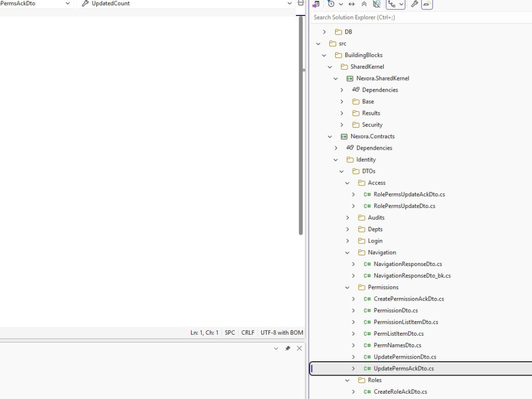Select the Nexora.Contracts project

click(x=372, y=136)
